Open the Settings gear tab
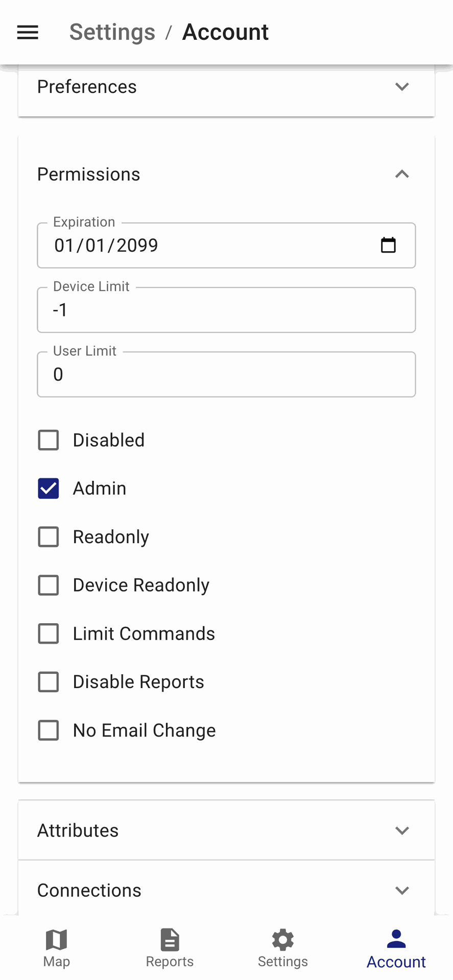 tap(283, 940)
